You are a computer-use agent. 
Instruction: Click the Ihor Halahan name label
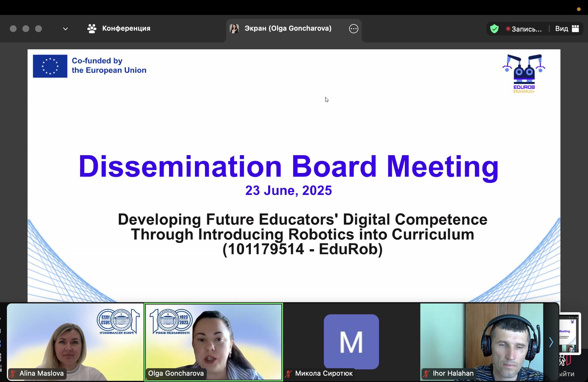[x=453, y=373]
